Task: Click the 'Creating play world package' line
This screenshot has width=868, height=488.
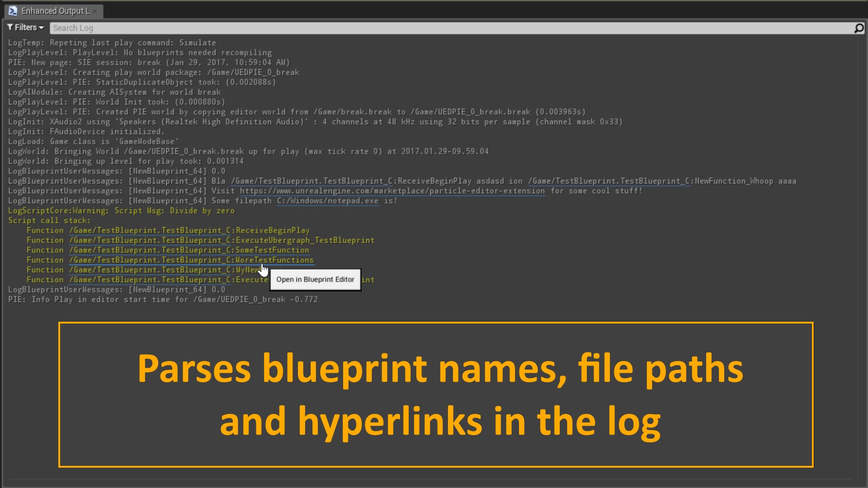Action: click(x=154, y=73)
